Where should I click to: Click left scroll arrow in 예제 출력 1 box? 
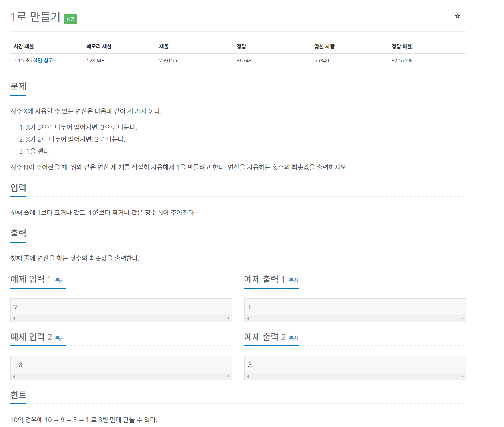pos(248,319)
